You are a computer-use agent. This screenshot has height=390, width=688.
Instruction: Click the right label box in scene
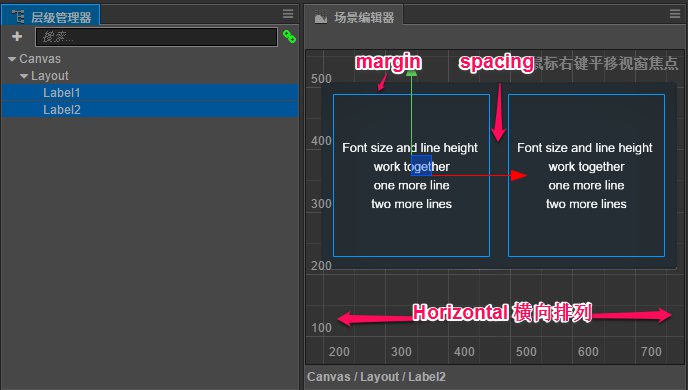[x=586, y=175]
